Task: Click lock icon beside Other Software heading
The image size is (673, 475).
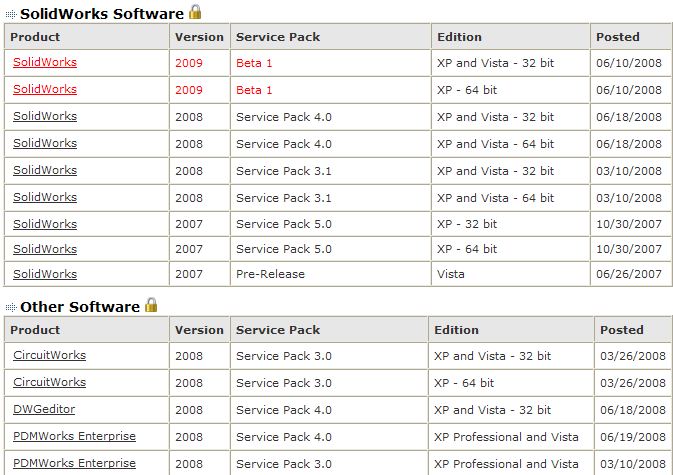Action: click(x=152, y=305)
